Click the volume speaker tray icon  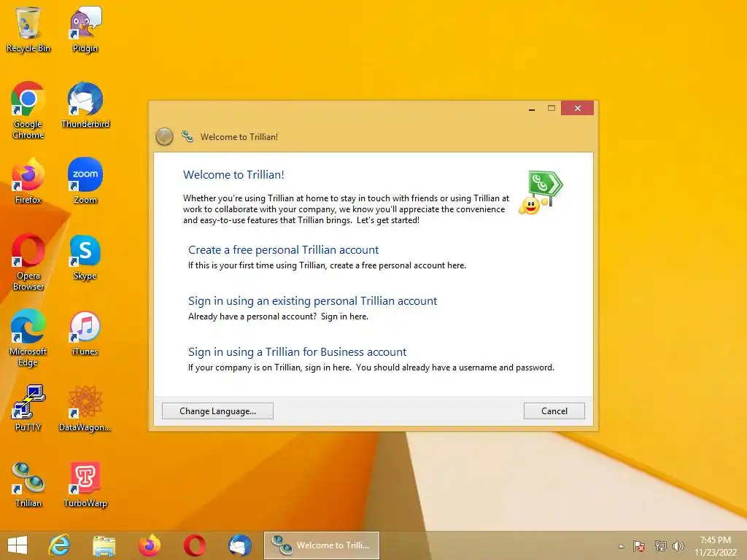678,546
